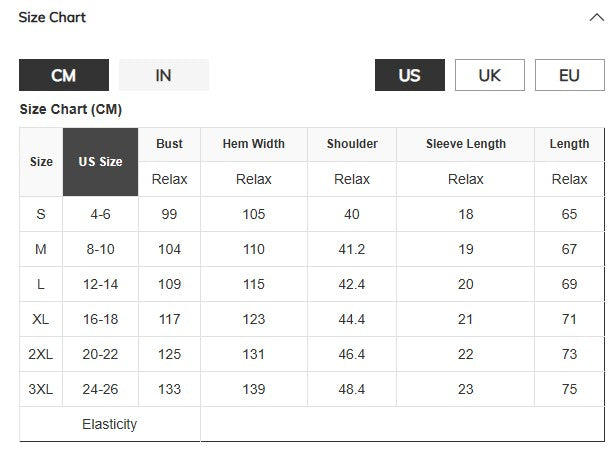
Task: Click the 2XL size row label
Action: [x=41, y=354]
